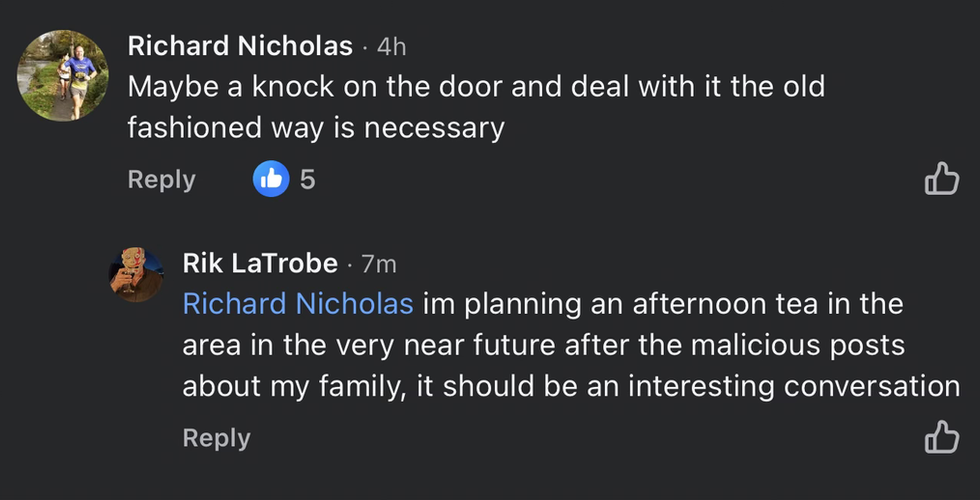Click the "Maybe a knock on the door" line
Image resolution: width=980 pixels, height=500 pixels.
coord(475,86)
